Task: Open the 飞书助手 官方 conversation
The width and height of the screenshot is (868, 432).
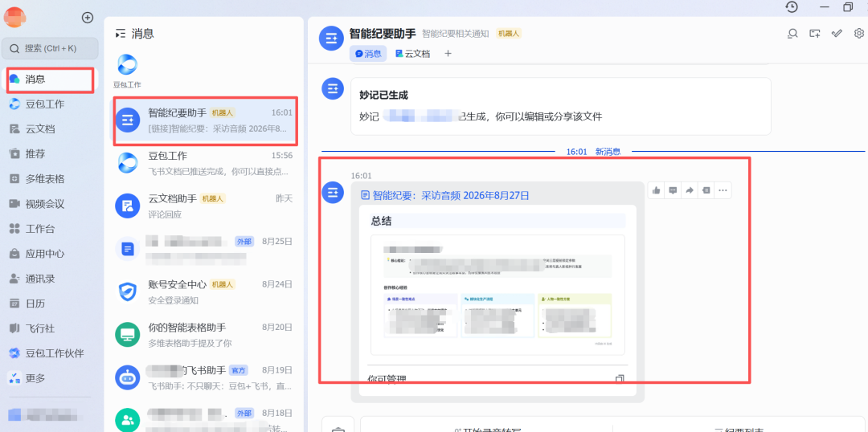Action: coord(203,377)
